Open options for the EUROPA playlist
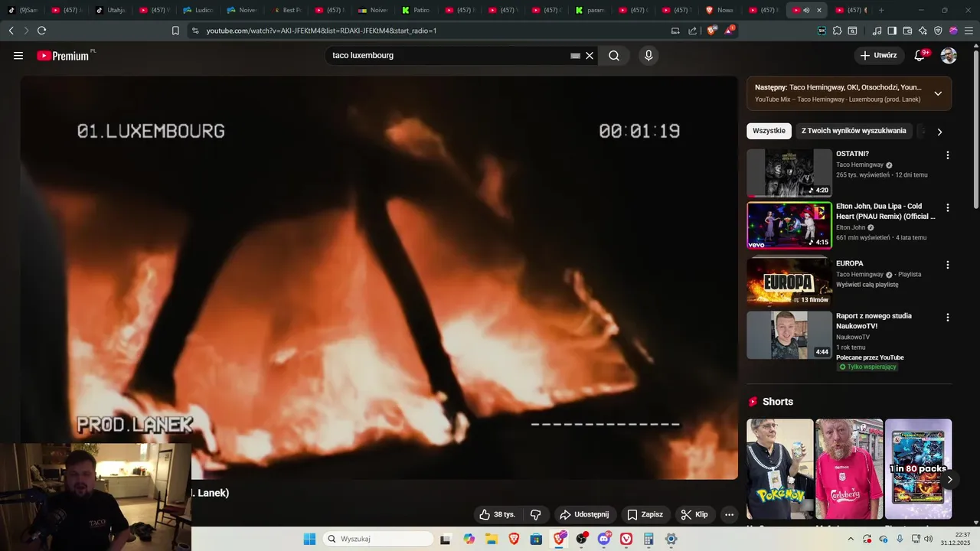Image resolution: width=980 pixels, height=551 pixels. click(x=948, y=265)
